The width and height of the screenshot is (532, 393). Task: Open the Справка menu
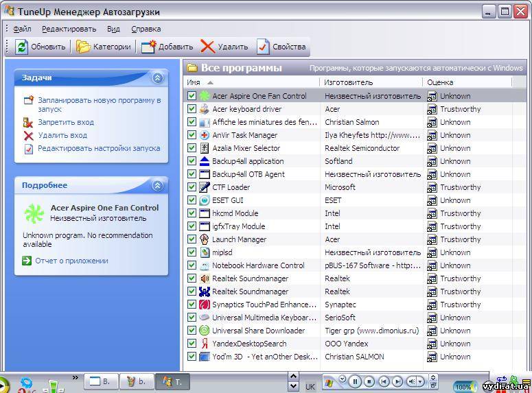pos(146,29)
